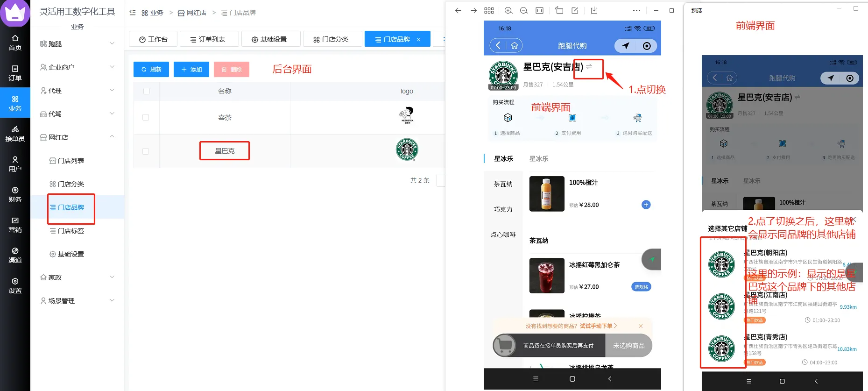Tick the checkbox for 喜茶 row
The image size is (868, 391).
146,117
